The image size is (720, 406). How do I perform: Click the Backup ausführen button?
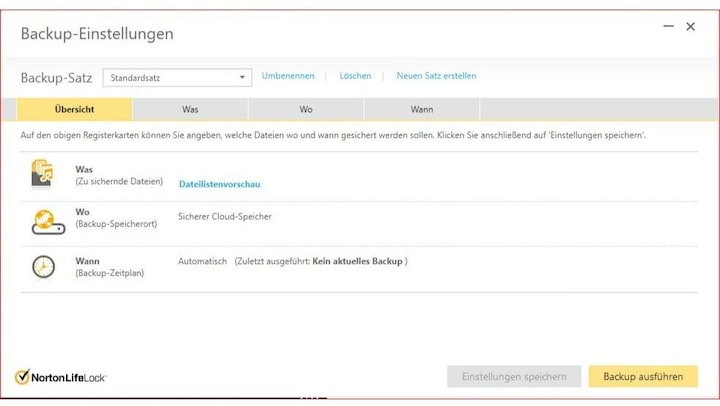tap(643, 377)
